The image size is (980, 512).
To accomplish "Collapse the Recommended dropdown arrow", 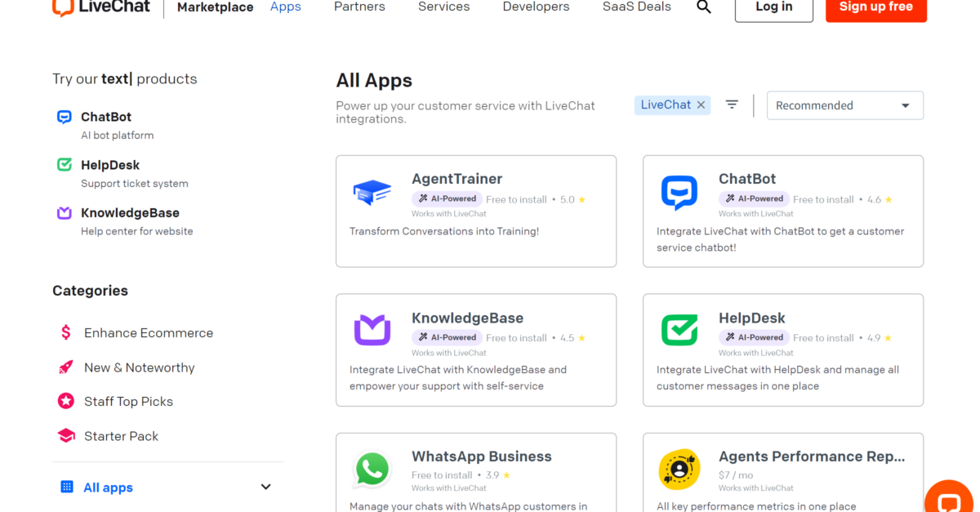I will pos(905,105).
